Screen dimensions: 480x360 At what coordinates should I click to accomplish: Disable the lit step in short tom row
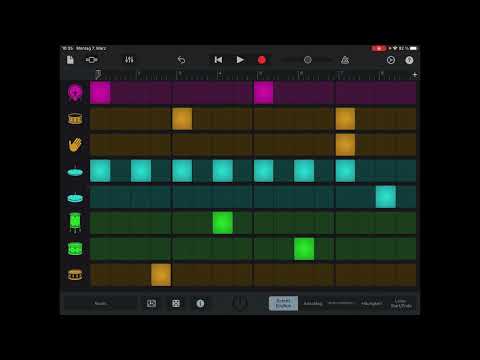click(304, 249)
